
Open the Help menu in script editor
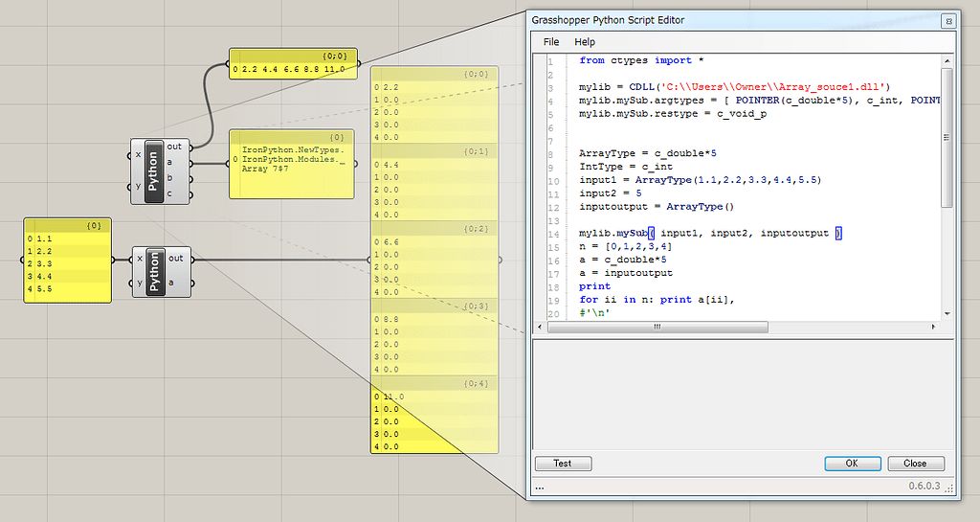[585, 42]
